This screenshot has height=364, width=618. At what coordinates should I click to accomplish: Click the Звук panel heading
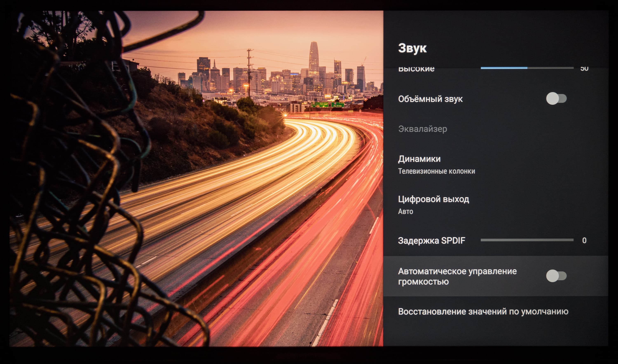tap(412, 48)
